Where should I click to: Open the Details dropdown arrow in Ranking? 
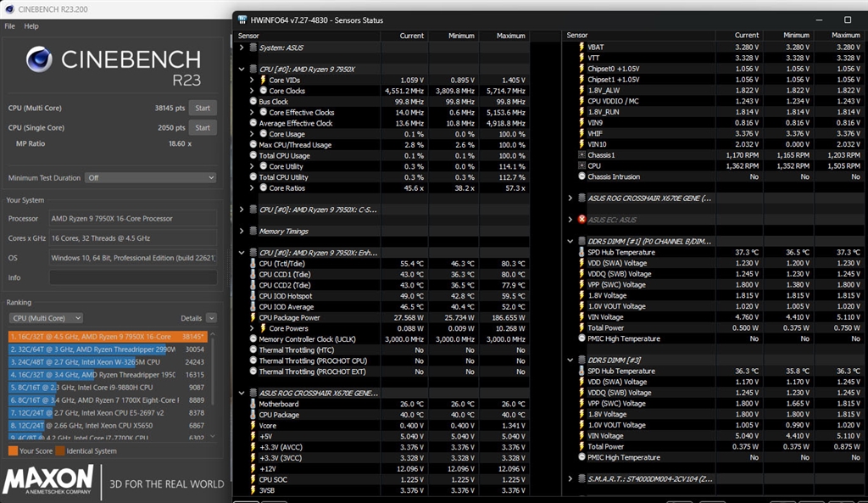coord(211,318)
